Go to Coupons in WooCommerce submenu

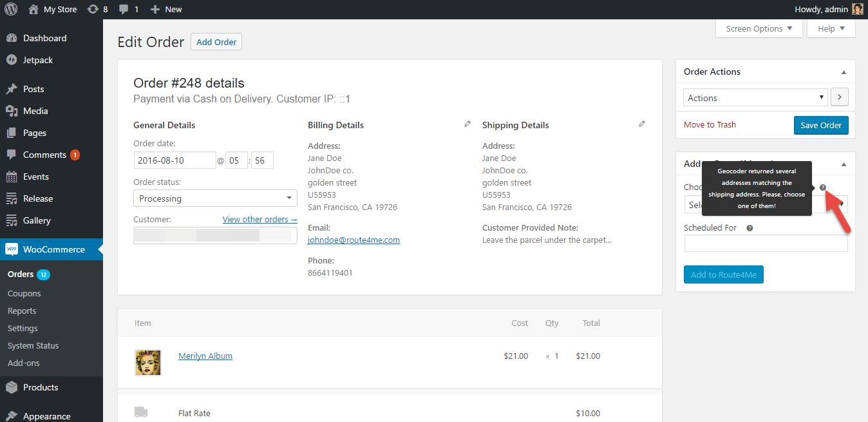click(24, 293)
